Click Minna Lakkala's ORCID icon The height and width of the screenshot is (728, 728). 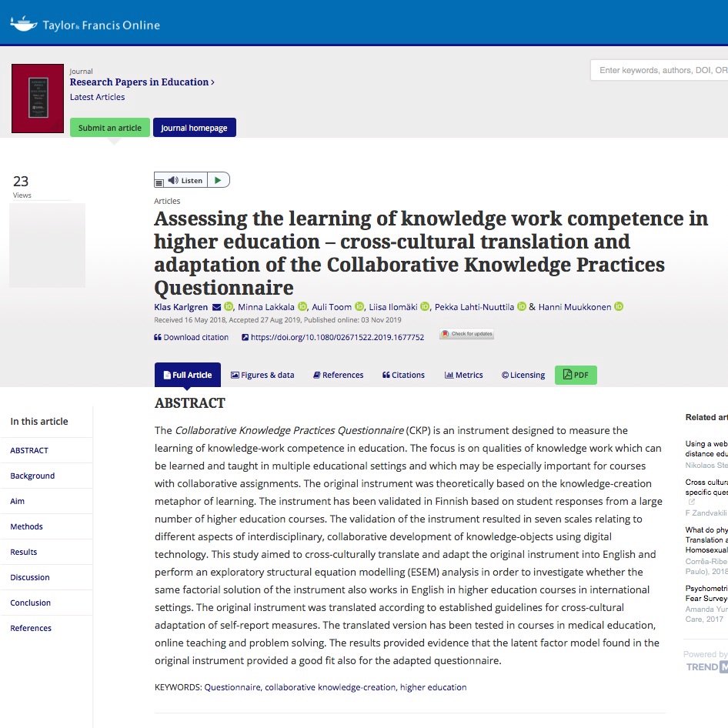[x=302, y=306]
